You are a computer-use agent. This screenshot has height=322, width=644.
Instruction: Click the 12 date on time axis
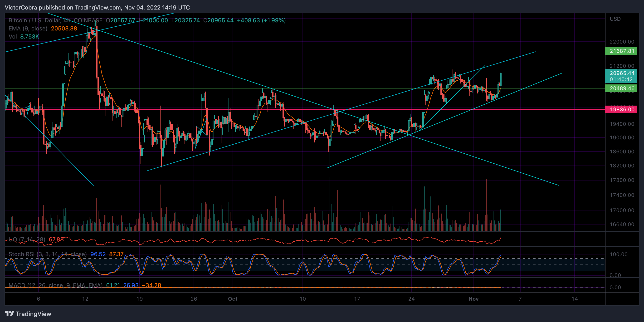[x=85, y=299]
